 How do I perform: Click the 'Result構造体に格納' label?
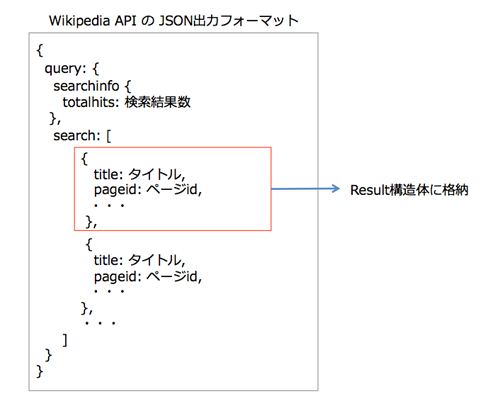click(409, 190)
